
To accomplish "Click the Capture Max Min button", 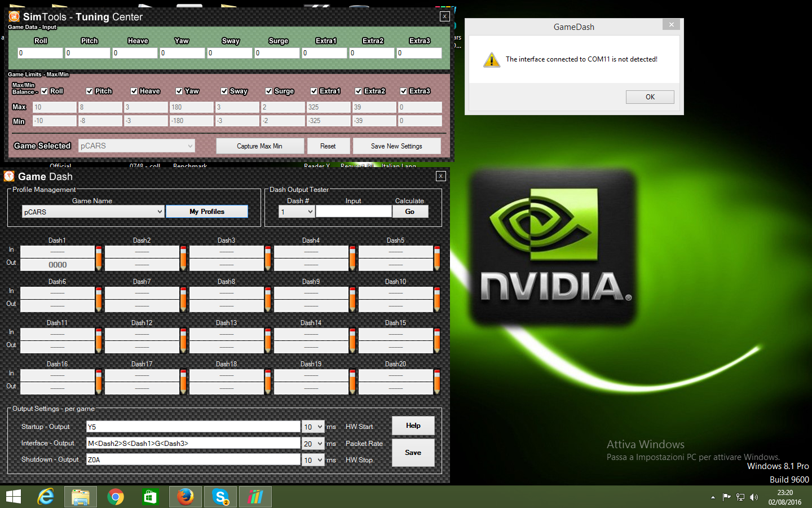I will 260,146.
